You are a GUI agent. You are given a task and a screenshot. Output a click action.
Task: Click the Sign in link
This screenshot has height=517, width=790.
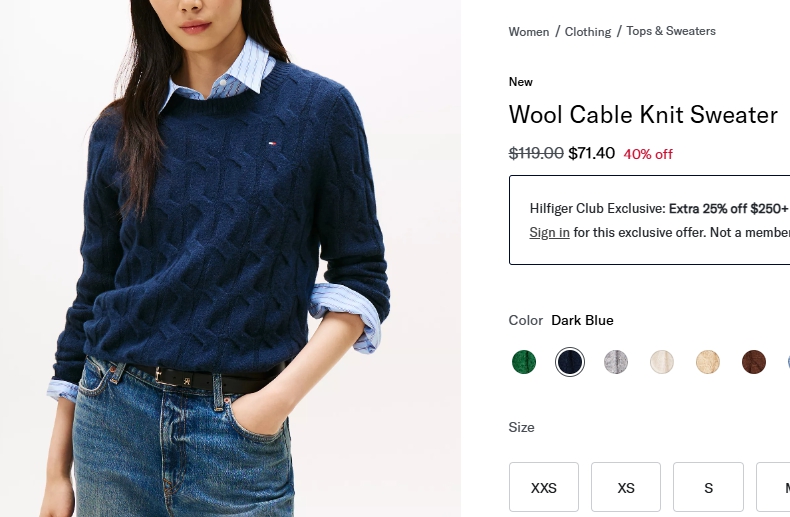[x=549, y=233]
